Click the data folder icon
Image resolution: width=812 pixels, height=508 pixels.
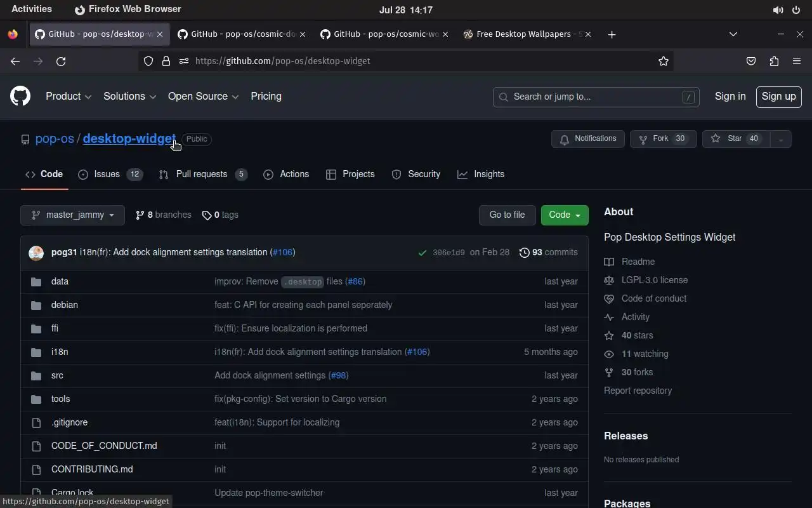pos(36,281)
